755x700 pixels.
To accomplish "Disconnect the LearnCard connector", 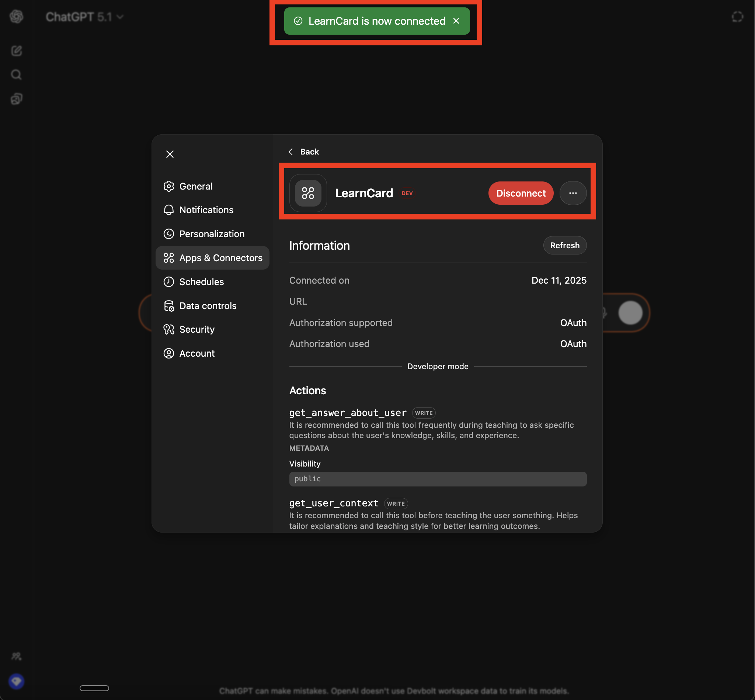I will [520, 193].
